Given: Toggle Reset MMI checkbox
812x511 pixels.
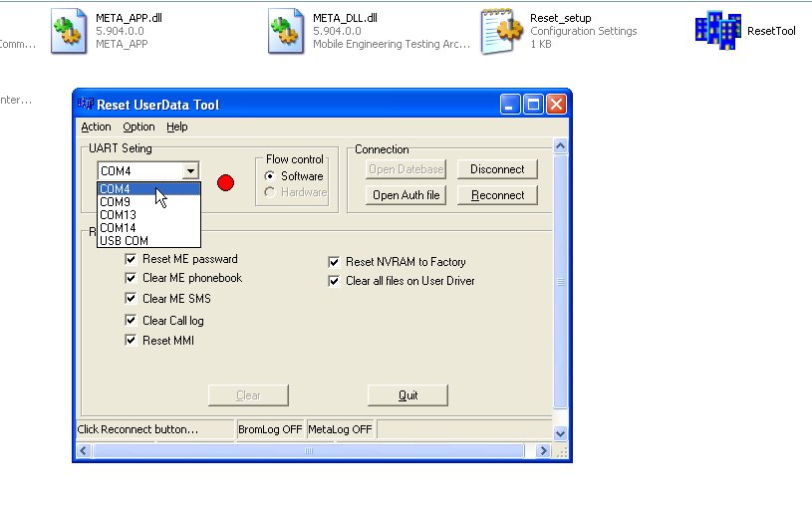Looking at the screenshot, I should (131, 340).
